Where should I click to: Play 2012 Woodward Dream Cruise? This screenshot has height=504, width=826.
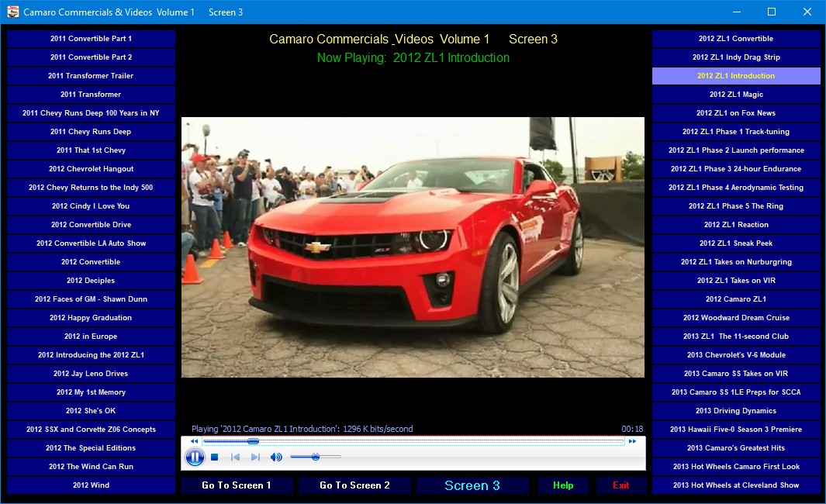pyautogui.click(x=736, y=318)
